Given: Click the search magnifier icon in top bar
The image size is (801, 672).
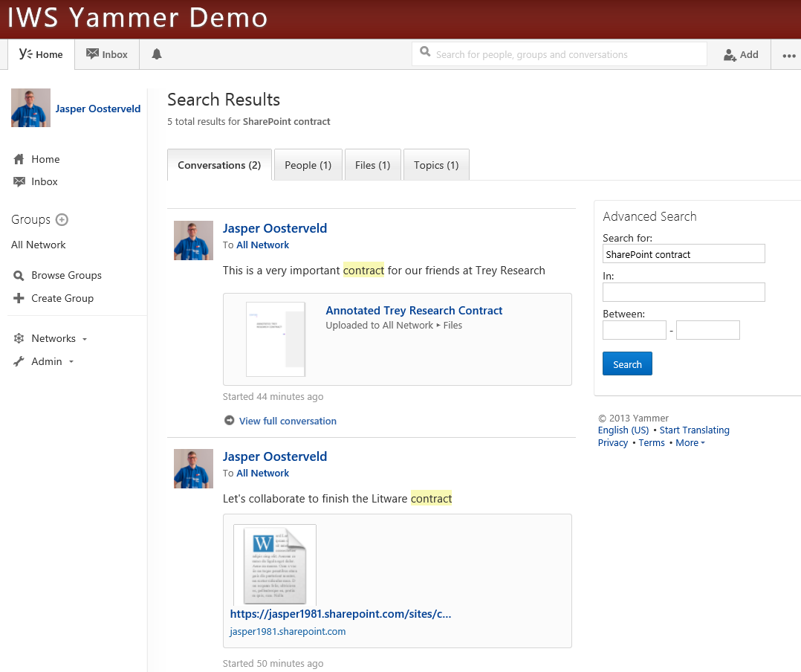Looking at the screenshot, I should point(425,51).
